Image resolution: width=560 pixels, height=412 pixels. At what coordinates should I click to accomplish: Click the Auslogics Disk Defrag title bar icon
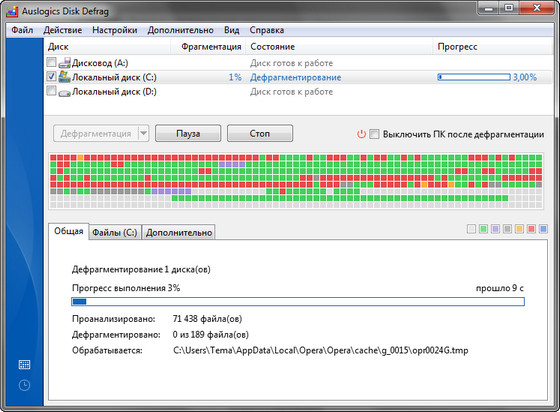click(x=12, y=11)
